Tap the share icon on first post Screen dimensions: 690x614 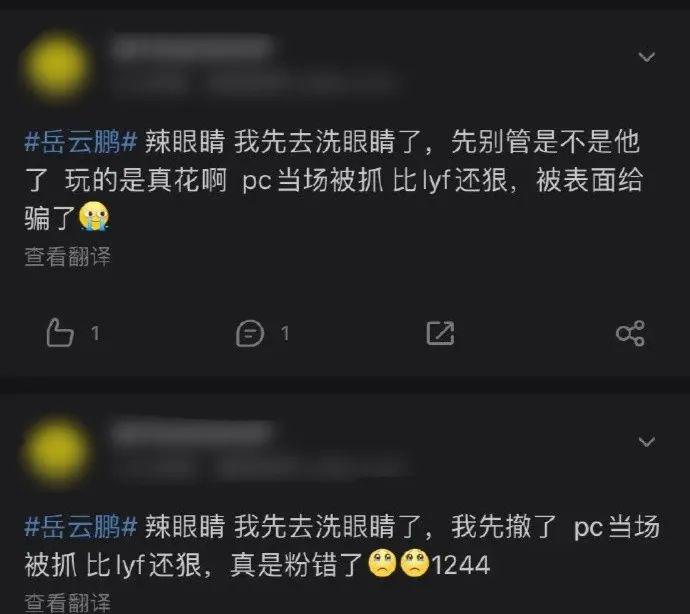pos(630,333)
